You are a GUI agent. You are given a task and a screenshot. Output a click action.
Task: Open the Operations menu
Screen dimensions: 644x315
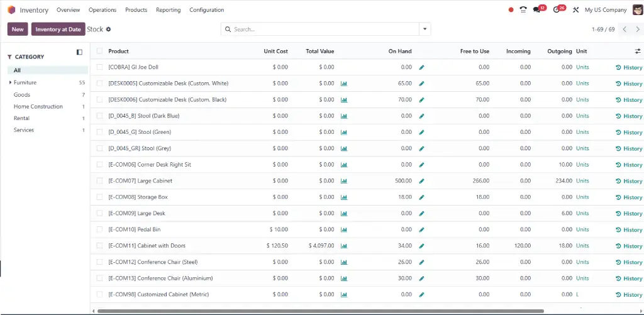tap(103, 10)
